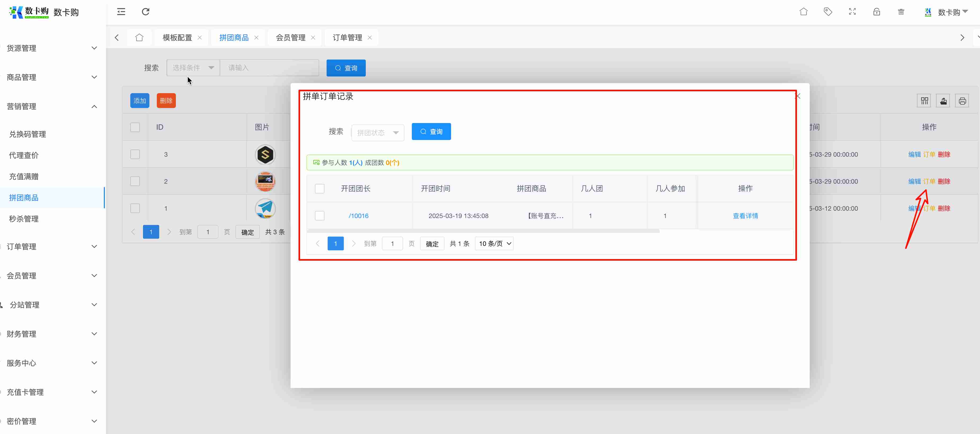The width and height of the screenshot is (980, 434).
Task: Check the box next to 开团团长 header
Action: (320, 188)
